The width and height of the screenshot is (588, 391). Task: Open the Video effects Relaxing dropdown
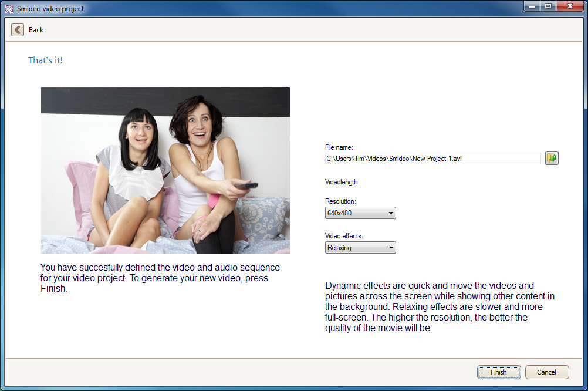pyautogui.click(x=360, y=248)
